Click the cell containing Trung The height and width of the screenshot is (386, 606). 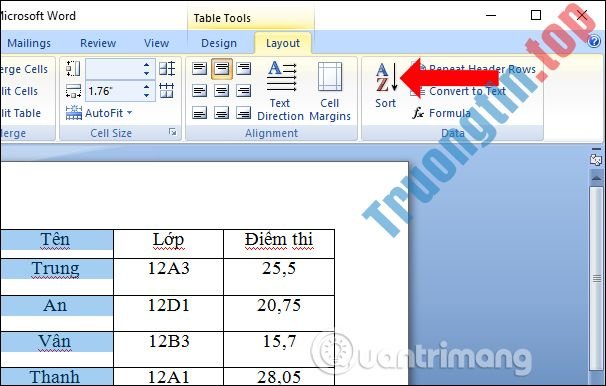(x=56, y=277)
